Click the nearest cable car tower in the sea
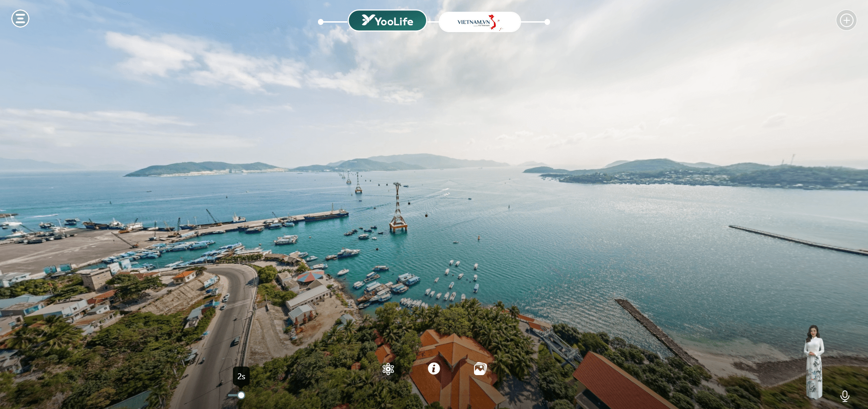Screen dimensions: 868x409 pos(398,210)
